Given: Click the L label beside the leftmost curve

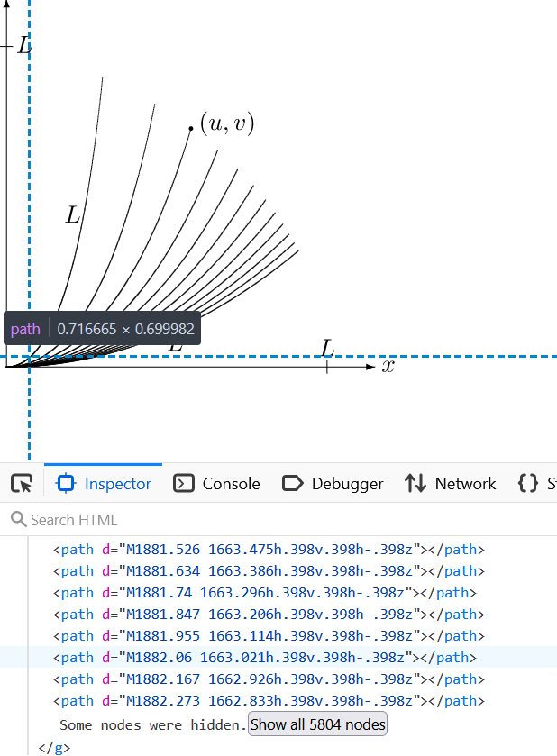Looking at the screenshot, I should (x=72, y=214).
